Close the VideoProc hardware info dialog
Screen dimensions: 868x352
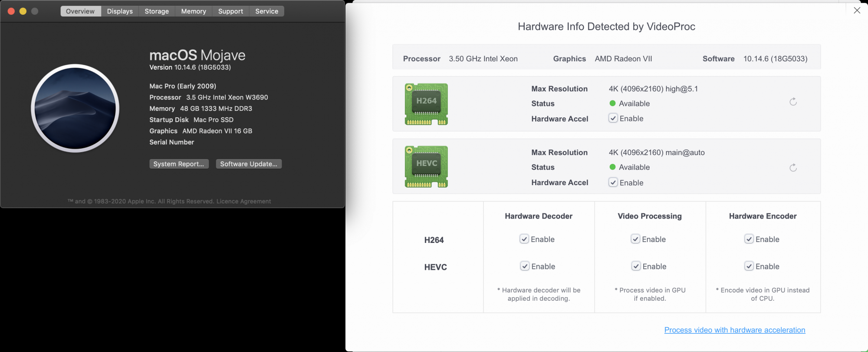coord(857,10)
